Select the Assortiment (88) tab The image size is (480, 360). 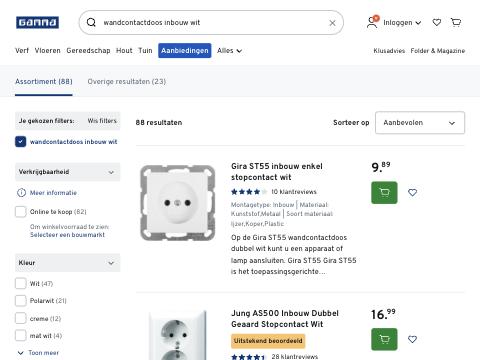44,82
